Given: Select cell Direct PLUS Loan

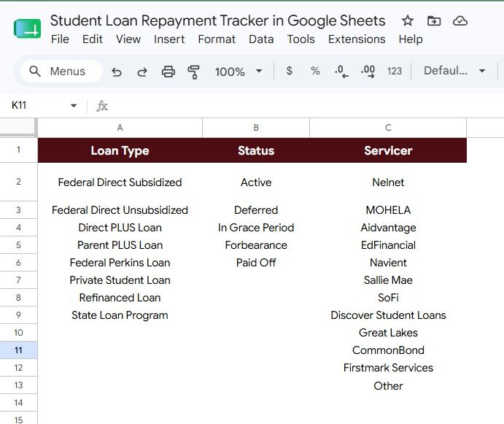Looking at the screenshot, I should (x=120, y=228).
